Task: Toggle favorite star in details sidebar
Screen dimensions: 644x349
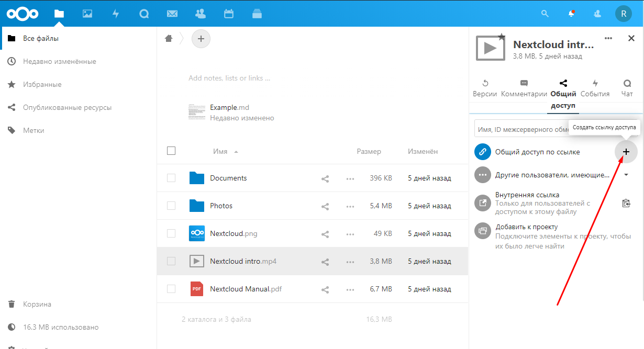Action: 502,37
